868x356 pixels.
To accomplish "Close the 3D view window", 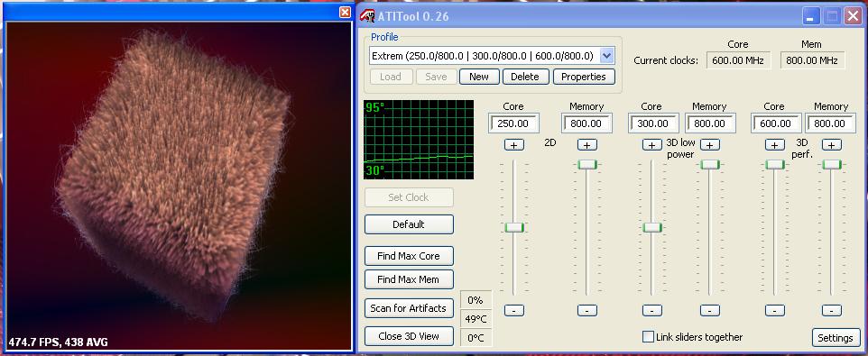I will 345,12.
